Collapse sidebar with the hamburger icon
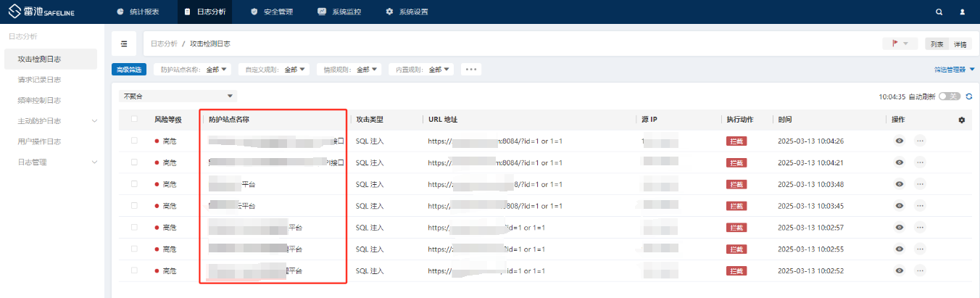The height and width of the screenshot is (298, 980). (124, 44)
